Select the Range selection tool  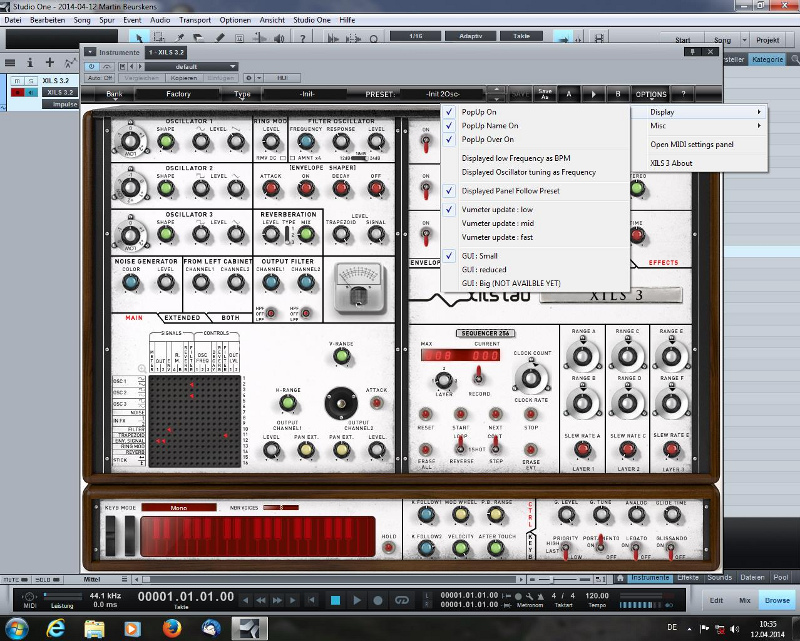159,38
